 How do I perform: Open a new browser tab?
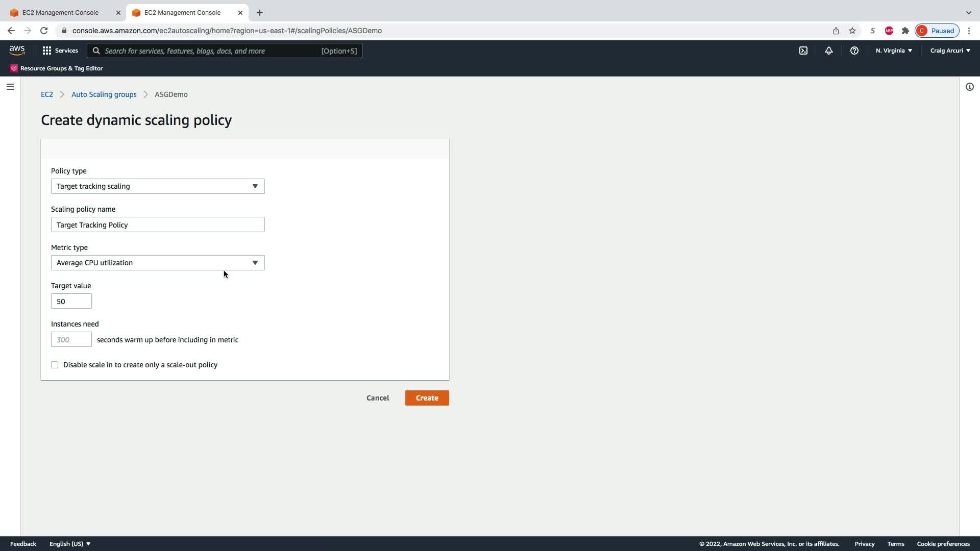[x=260, y=12]
